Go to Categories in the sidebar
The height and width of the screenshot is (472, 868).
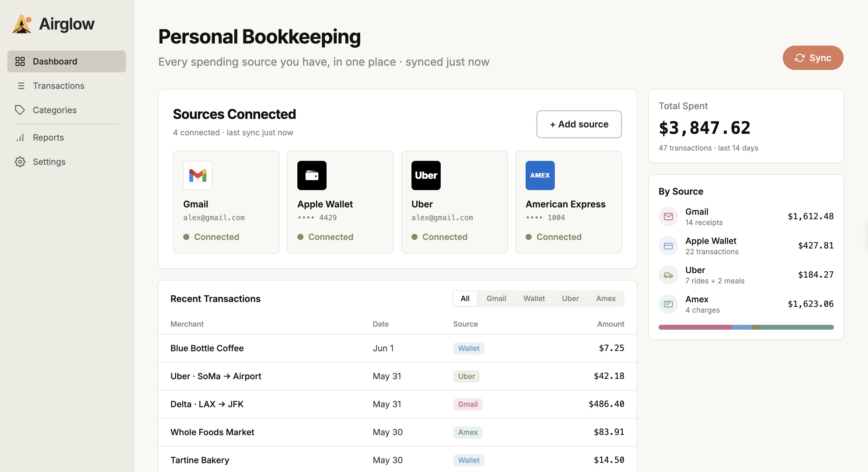tap(67, 110)
